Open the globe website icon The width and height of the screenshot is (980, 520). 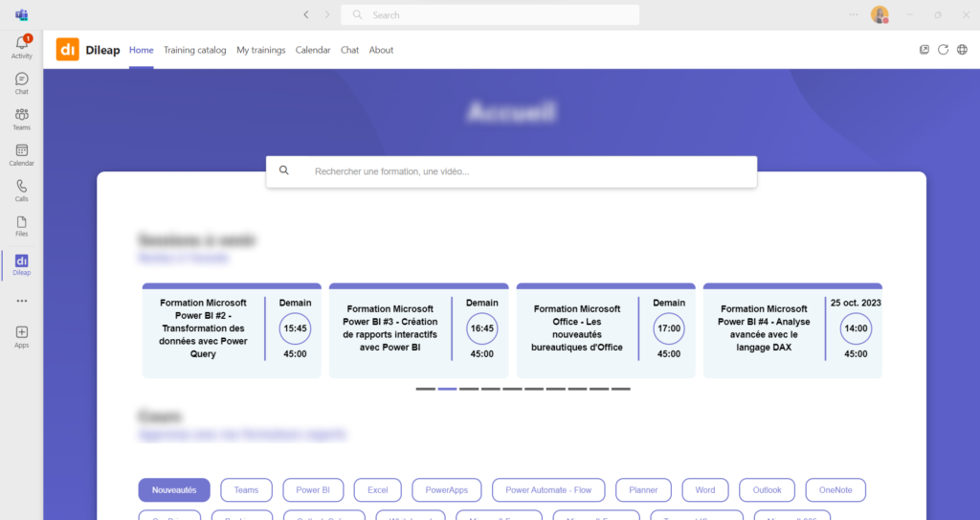pos(962,50)
